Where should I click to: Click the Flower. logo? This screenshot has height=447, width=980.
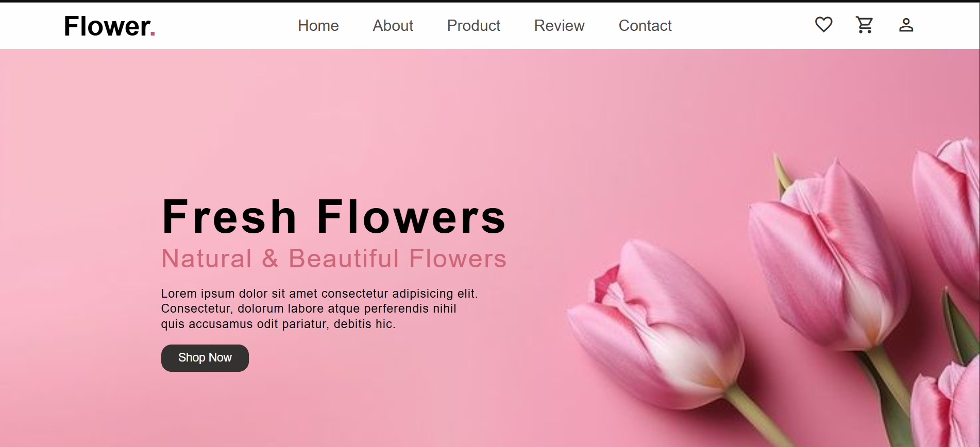[x=110, y=26]
